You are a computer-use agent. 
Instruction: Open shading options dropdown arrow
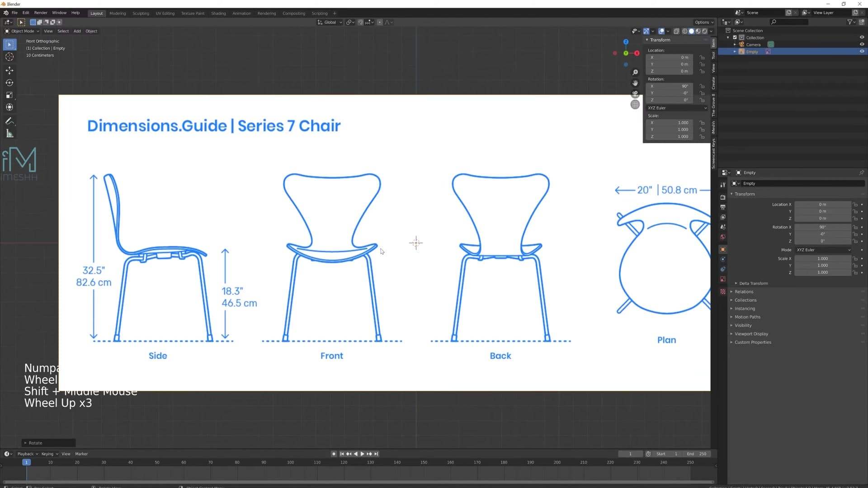711,31
